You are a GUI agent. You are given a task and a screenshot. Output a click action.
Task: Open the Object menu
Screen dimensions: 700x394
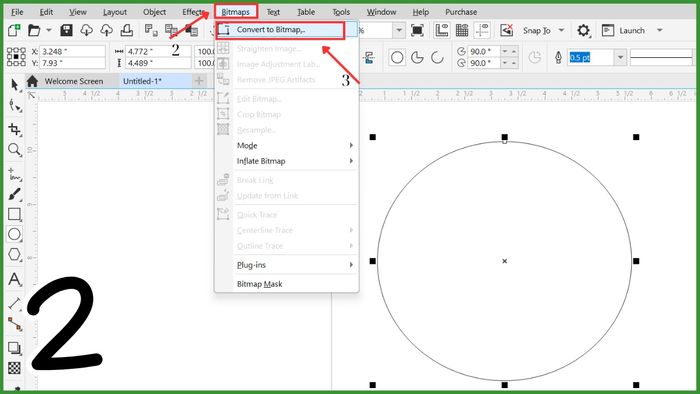pos(154,12)
